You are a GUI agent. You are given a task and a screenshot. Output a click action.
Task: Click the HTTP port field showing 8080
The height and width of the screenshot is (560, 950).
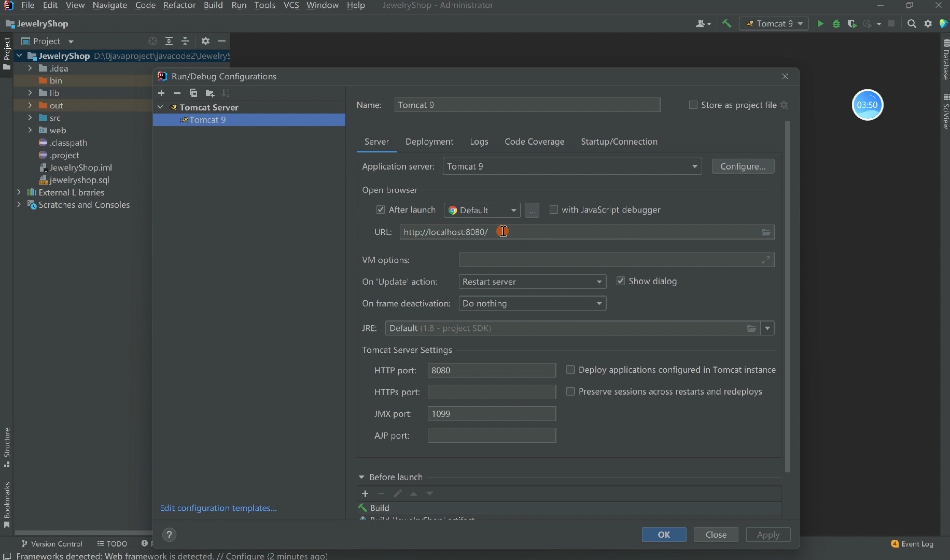click(492, 370)
